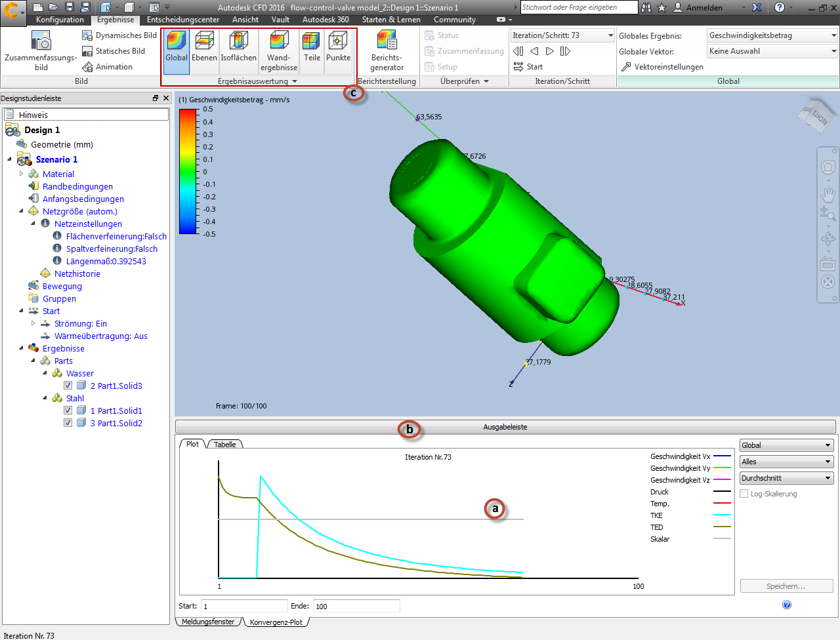Click the Setup button in Überprüfen
The height and width of the screenshot is (640, 840).
coord(441,67)
